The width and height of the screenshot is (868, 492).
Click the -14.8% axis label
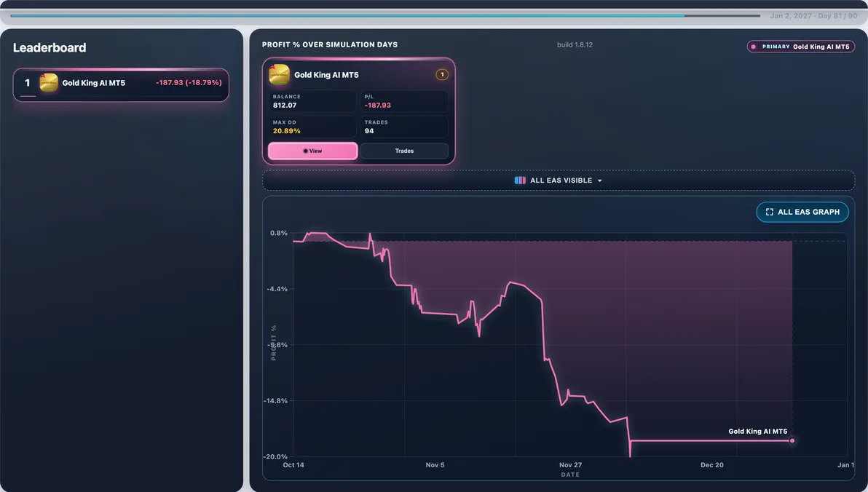pyautogui.click(x=275, y=401)
